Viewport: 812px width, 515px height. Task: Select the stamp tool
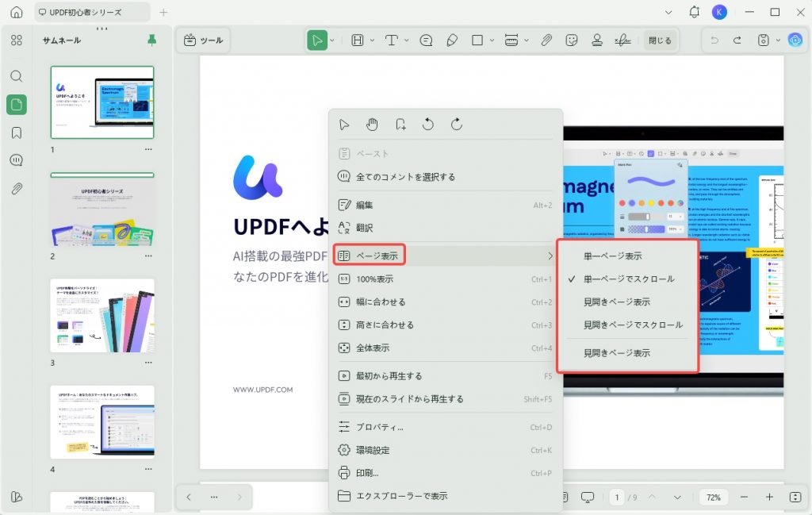[597, 40]
